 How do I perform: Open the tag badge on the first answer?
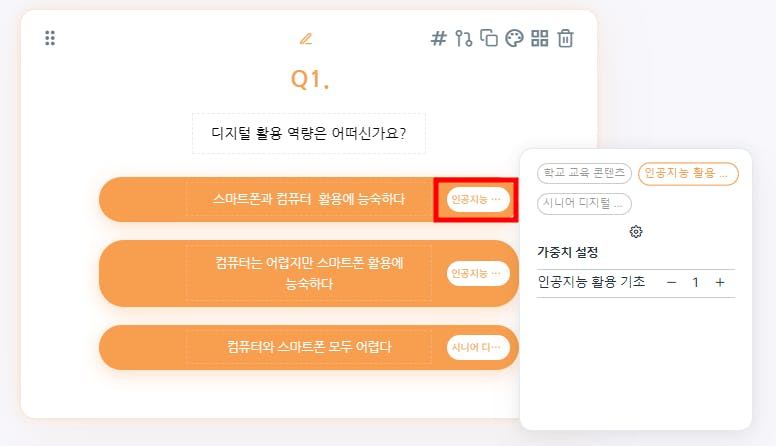tap(477, 200)
